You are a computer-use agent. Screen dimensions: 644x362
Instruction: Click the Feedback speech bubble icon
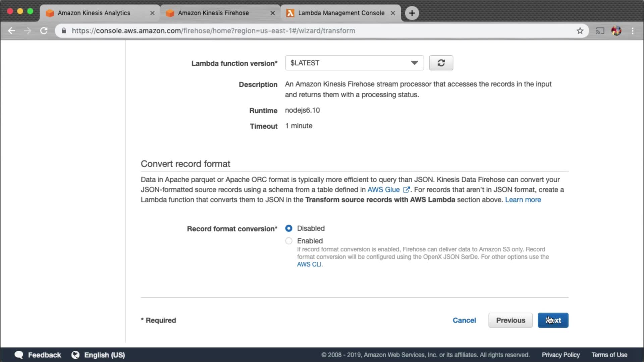pos(19,355)
